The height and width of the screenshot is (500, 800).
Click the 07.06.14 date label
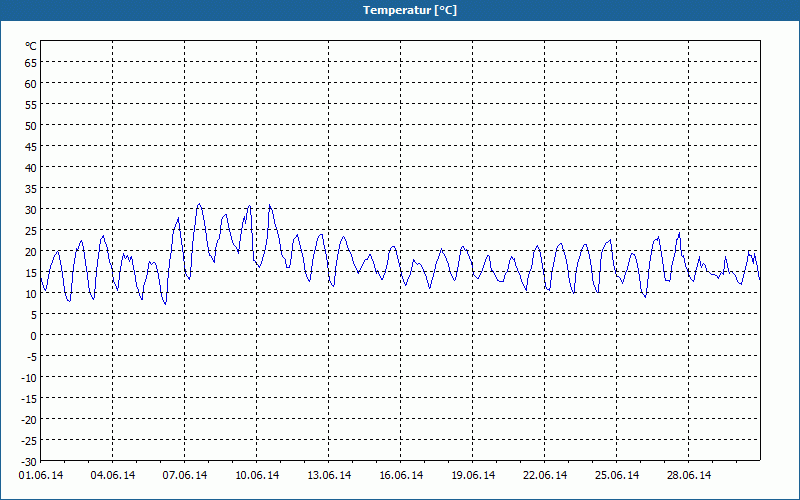coord(185,475)
